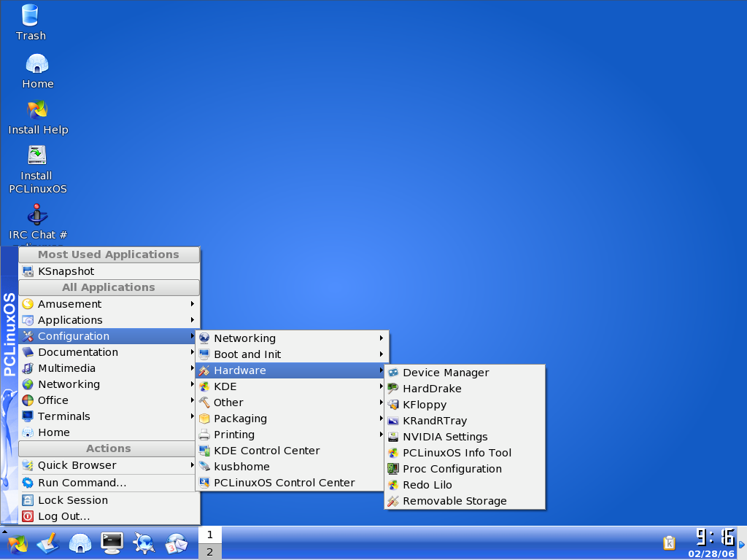This screenshot has width=747, height=560.
Task: Click the PCLinuxOS Control Center icon
Action: (x=204, y=483)
